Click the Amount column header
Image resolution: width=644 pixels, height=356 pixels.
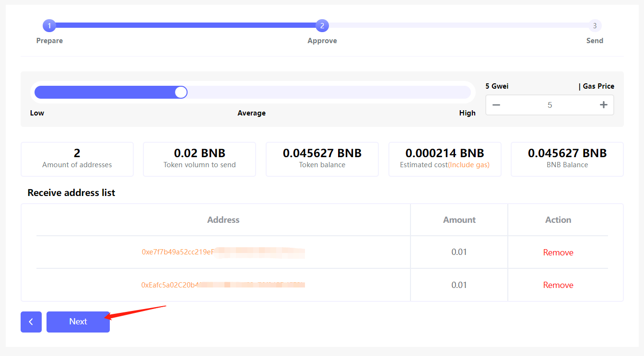pyautogui.click(x=459, y=220)
